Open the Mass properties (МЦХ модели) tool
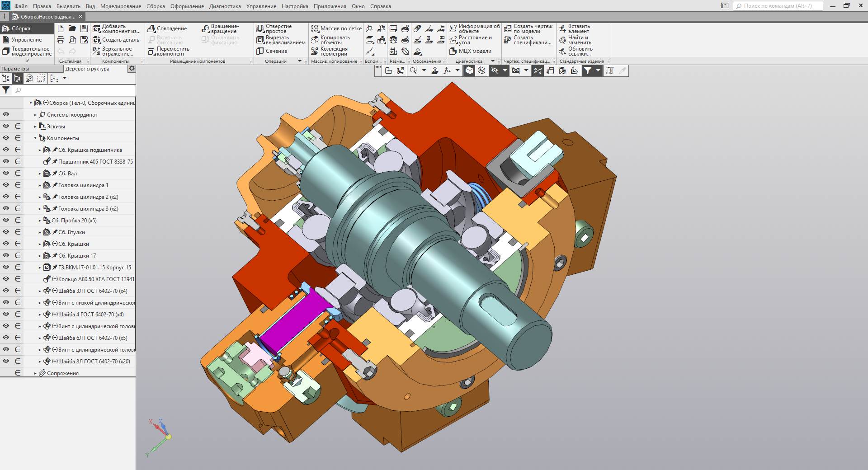 click(453, 51)
